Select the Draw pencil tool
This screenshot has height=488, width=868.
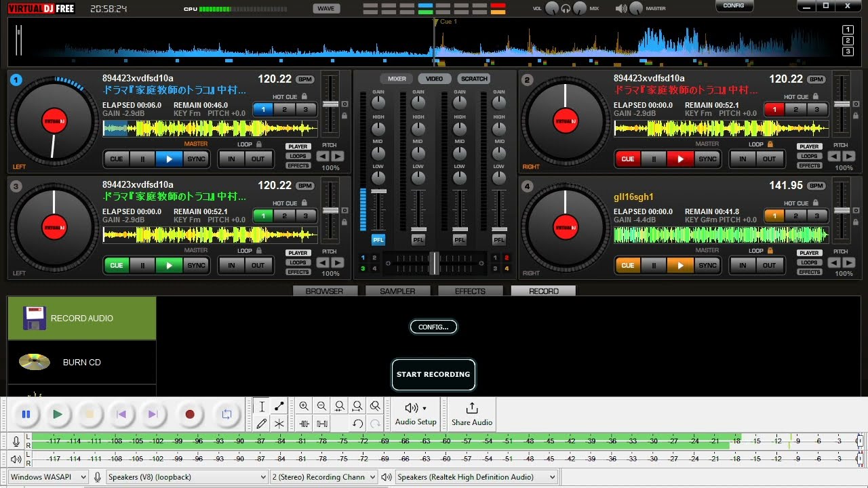[x=262, y=424]
